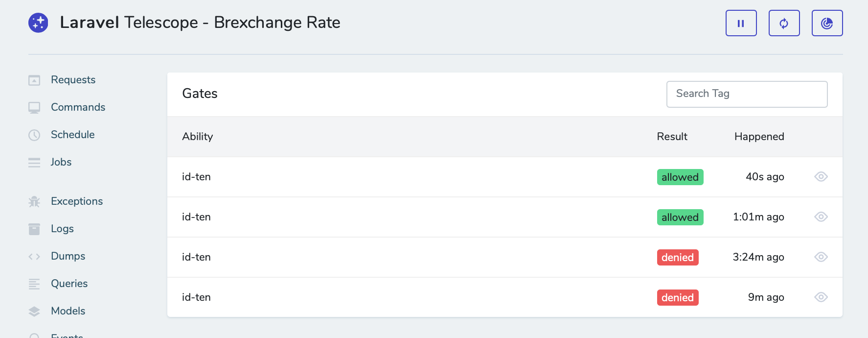Click the Laravel Telescope logo icon

pyautogui.click(x=38, y=23)
